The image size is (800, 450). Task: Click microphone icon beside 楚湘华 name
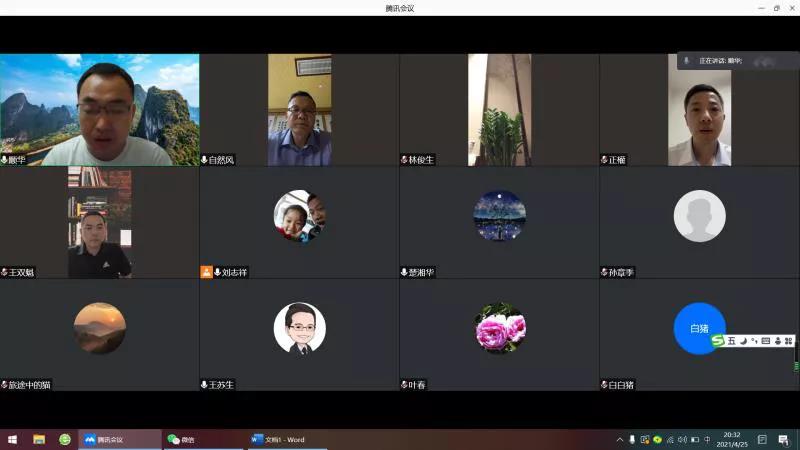[404, 272]
